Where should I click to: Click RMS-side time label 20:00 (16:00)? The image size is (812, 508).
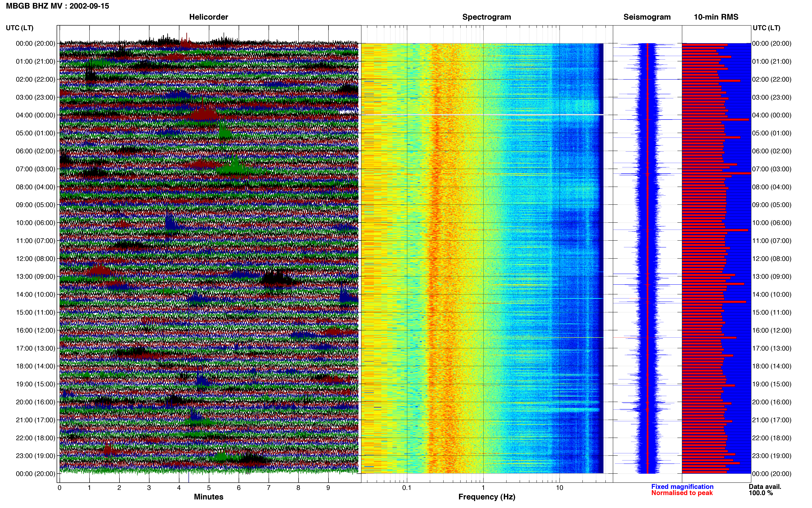click(x=772, y=402)
